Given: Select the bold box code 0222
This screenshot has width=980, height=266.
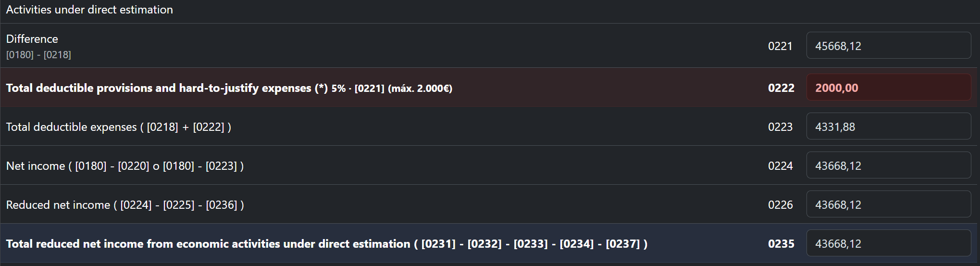Looking at the screenshot, I should (781, 88).
